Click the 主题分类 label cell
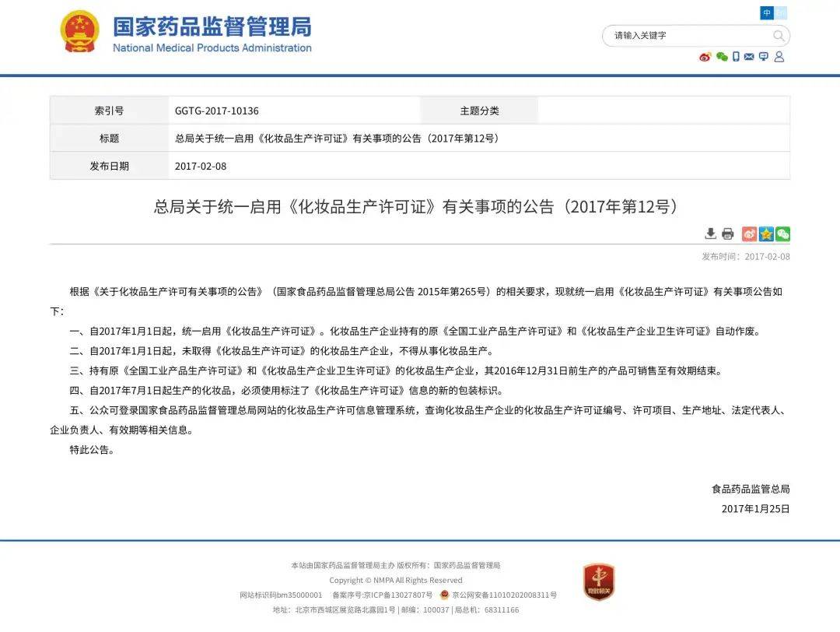840x632 pixels. (479, 111)
